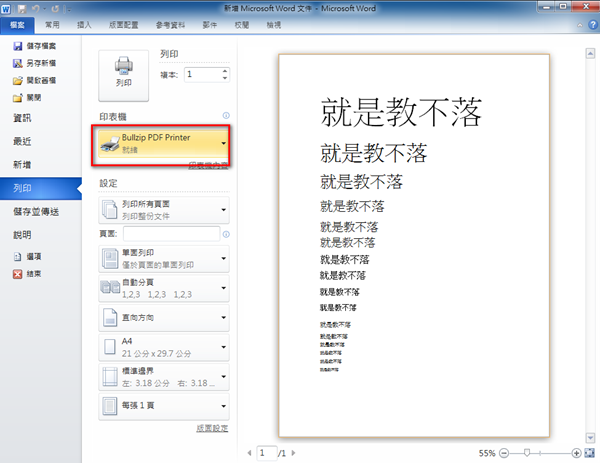Go to previous page arrow
The width and height of the screenshot is (600, 463).
249,453
